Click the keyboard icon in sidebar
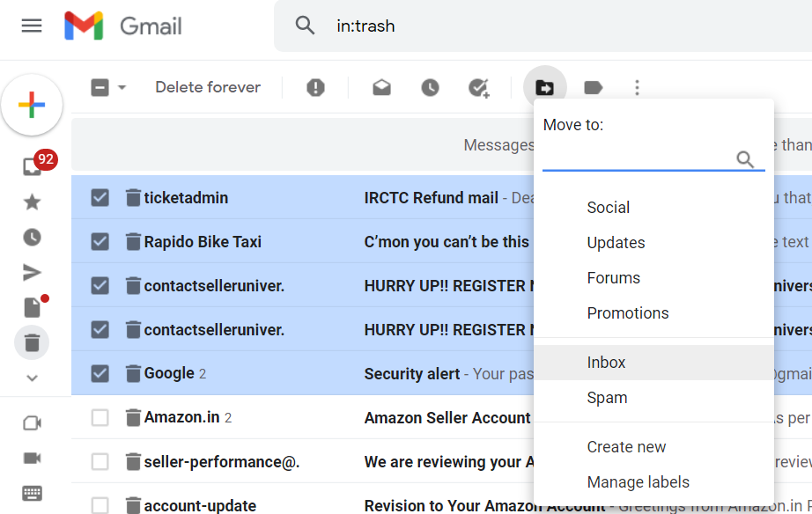 32,493
